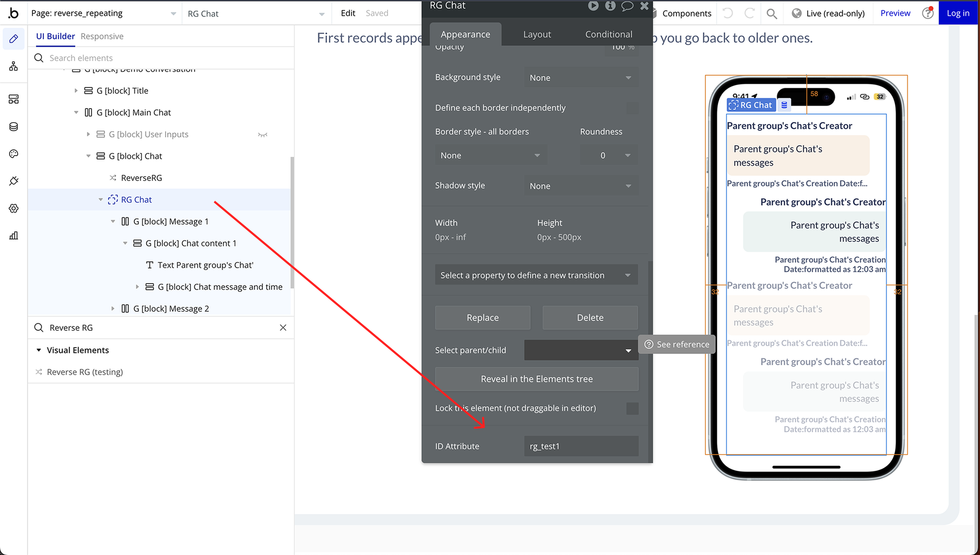Switch to the Layout tab
Image resolution: width=980 pixels, height=555 pixels.
536,34
